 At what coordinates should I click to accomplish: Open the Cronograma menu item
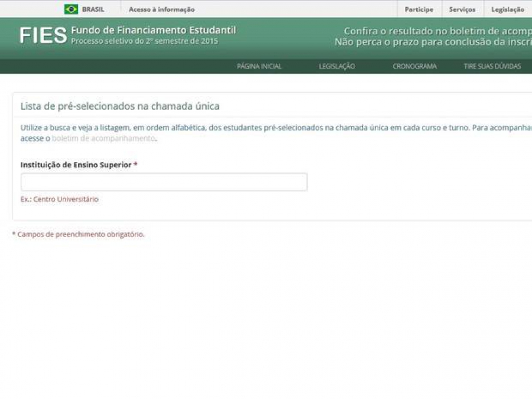414,66
